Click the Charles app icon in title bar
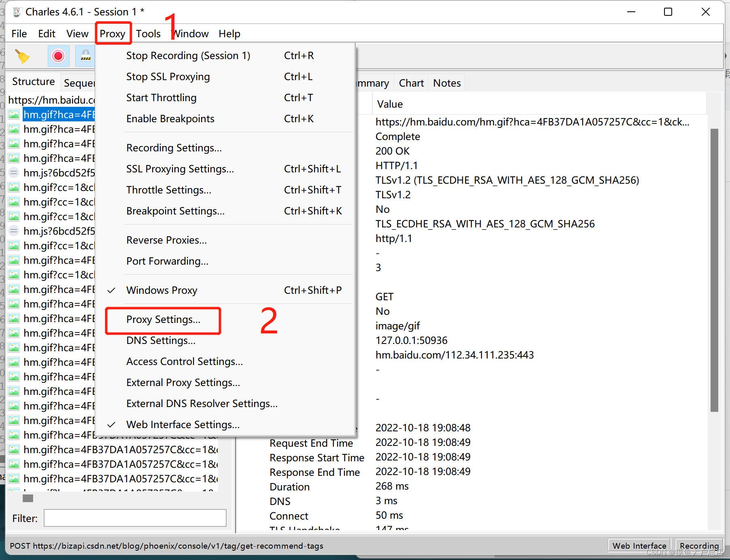Image resolution: width=730 pixels, height=560 pixels. [16, 12]
